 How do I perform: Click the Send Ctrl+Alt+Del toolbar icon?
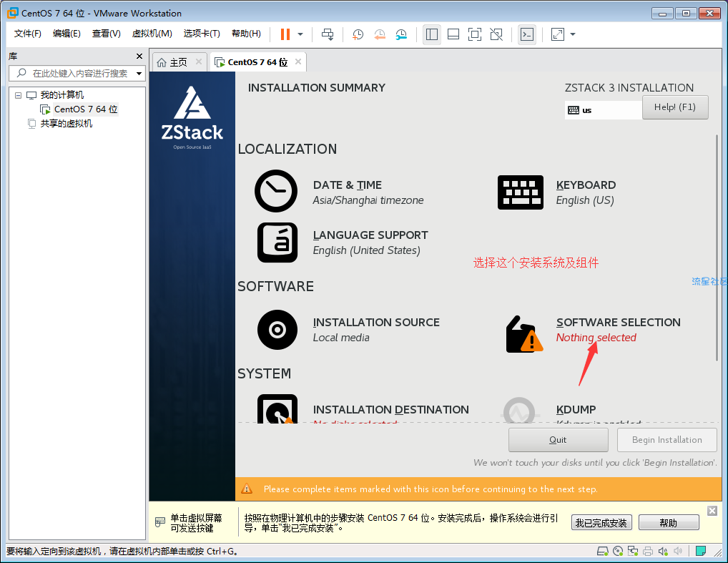[x=328, y=34]
